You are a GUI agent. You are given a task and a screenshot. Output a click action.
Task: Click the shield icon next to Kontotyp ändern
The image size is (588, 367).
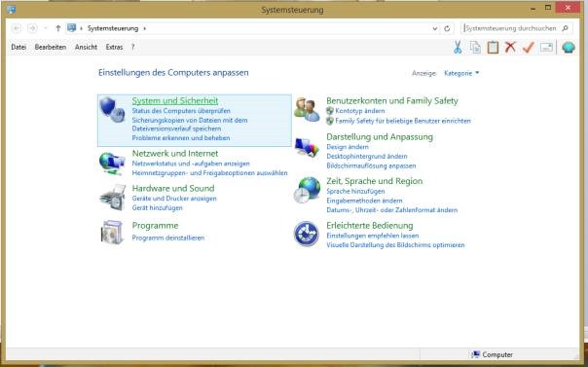tap(330, 111)
